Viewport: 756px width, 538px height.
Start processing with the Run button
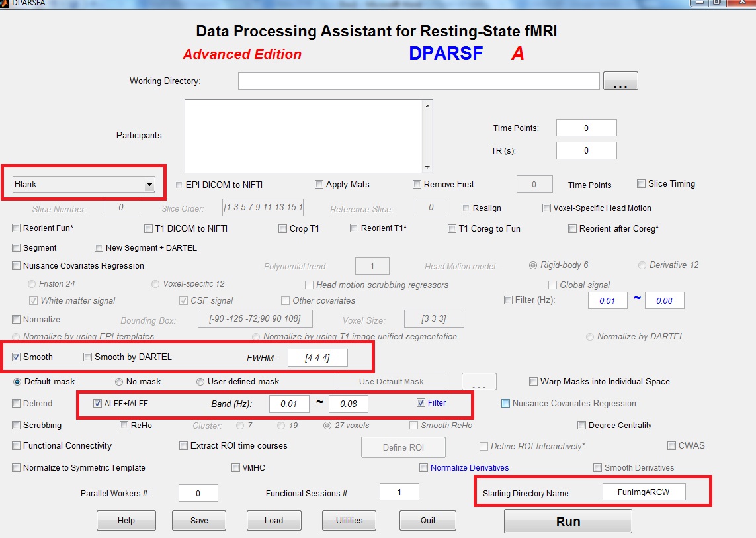click(568, 521)
